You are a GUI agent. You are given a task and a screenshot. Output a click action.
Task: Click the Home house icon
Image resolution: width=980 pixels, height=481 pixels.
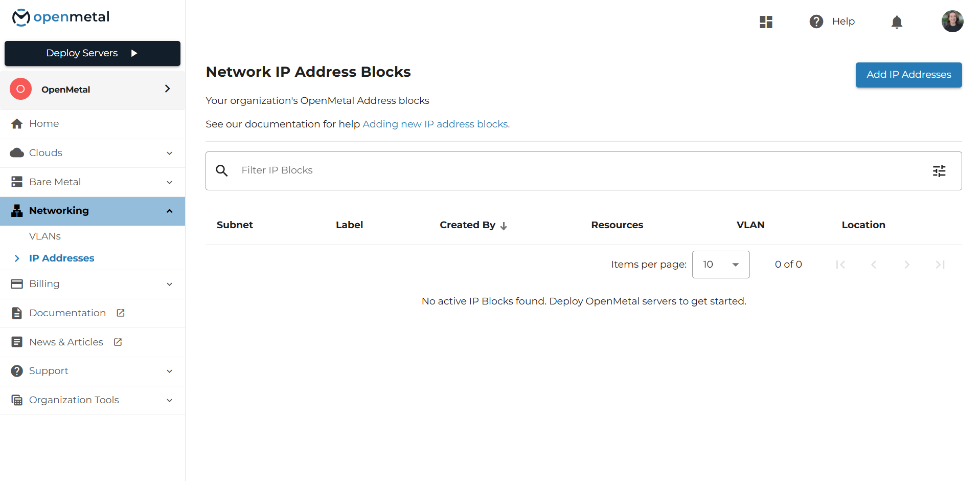click(17, 124)
